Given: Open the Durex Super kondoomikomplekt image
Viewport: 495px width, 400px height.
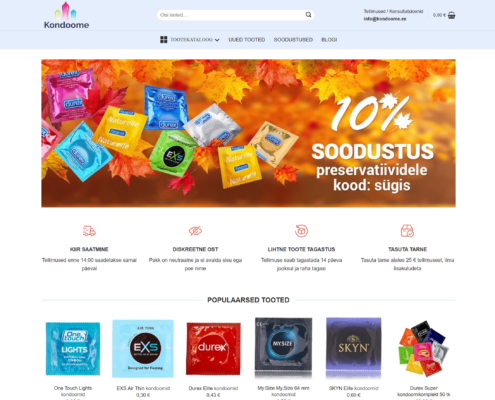Looking at the screenshot, I should coord(424,349).
